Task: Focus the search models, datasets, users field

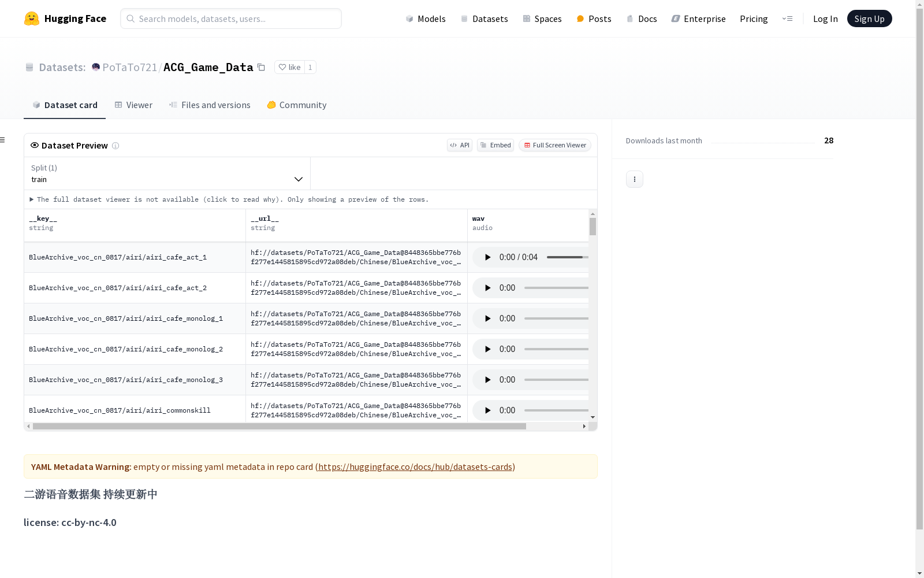Action: (x=231, y=18)
